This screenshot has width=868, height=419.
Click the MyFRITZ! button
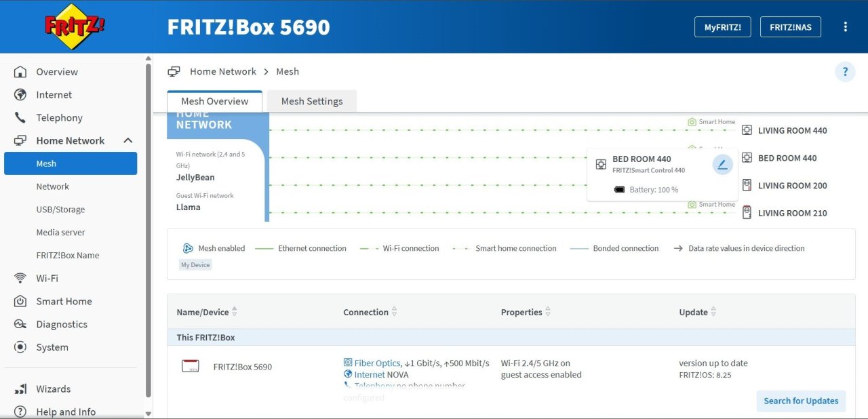point(722,27)
